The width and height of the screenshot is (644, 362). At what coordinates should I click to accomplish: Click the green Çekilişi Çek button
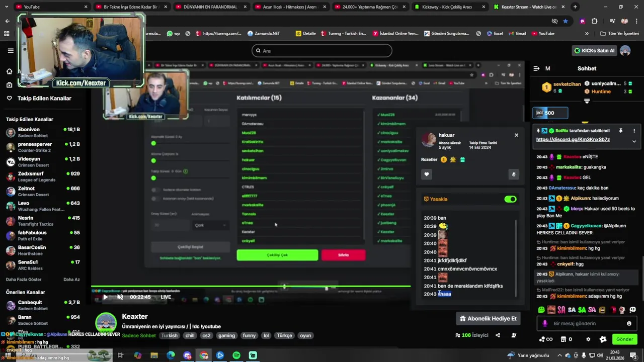277,255
